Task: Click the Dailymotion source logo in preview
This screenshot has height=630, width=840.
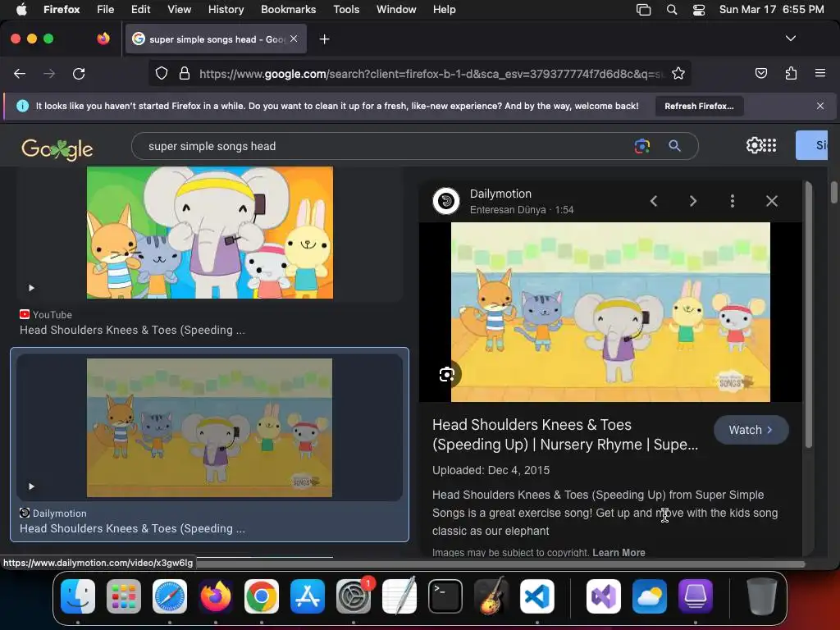Action: click(x=445, y=201)
